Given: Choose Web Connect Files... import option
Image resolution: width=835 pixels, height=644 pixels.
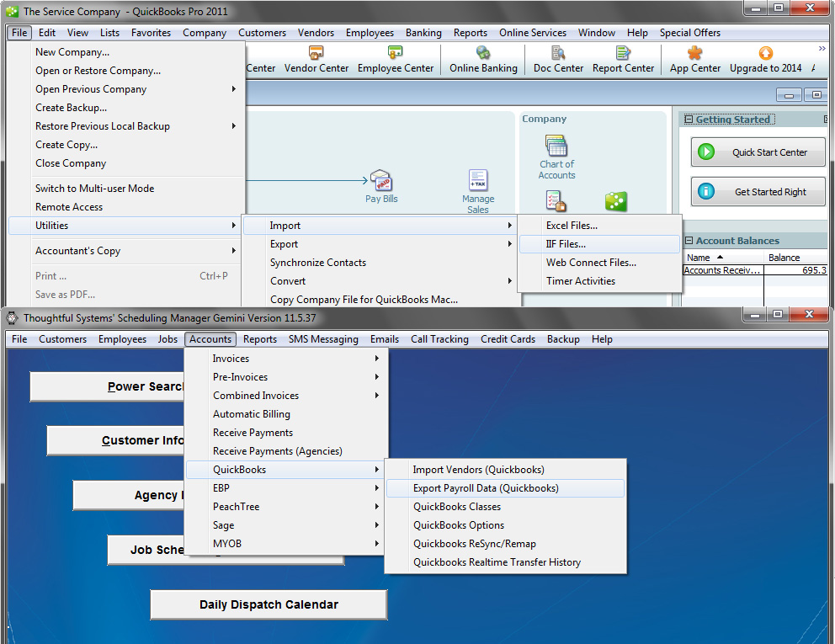Looking at the screenshot, I should pos(599,263).
